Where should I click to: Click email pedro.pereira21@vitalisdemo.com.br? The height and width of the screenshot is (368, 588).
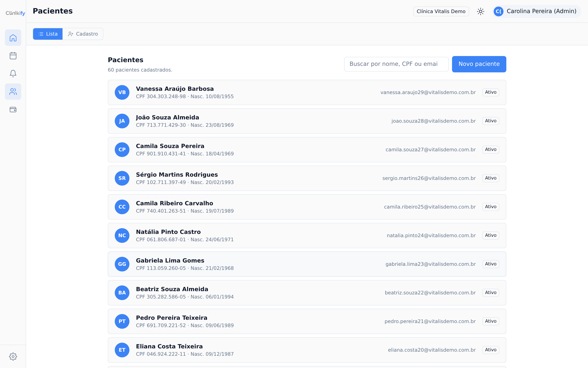point(430,321)
